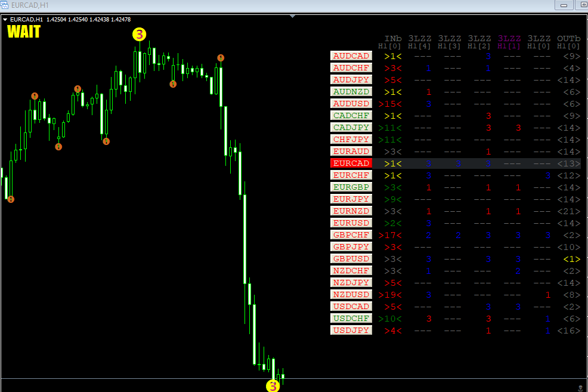Click the <16> value in USDJPY row
The image size is (588, 392).
click(569, 331)
